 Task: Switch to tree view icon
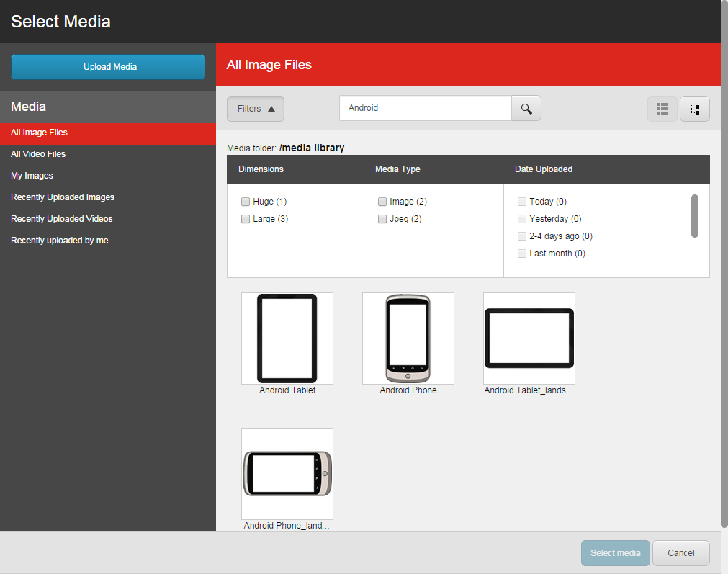pyautogui.click(x=695, y=109)
